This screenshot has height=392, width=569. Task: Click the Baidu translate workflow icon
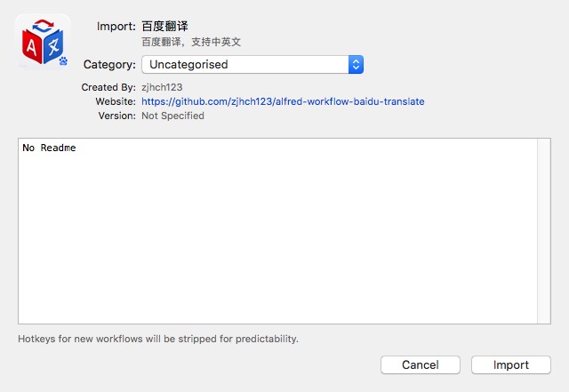click(x=43, y=42)
